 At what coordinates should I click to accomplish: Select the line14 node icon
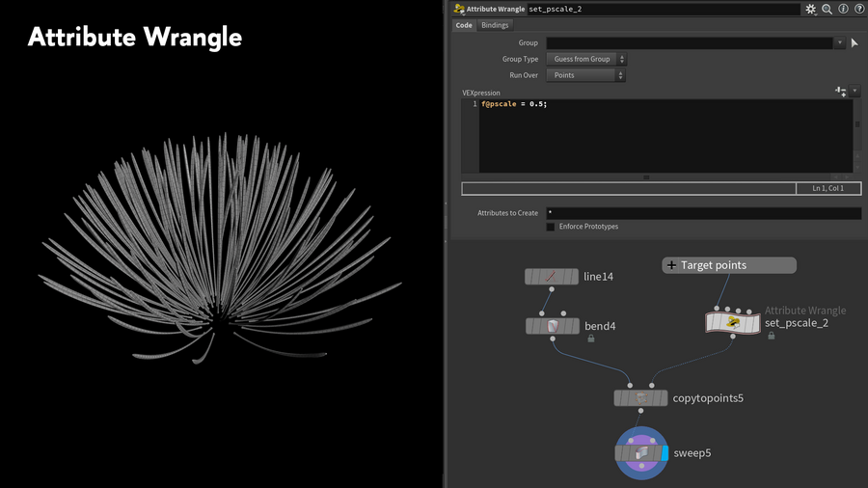tap(551, 277)
